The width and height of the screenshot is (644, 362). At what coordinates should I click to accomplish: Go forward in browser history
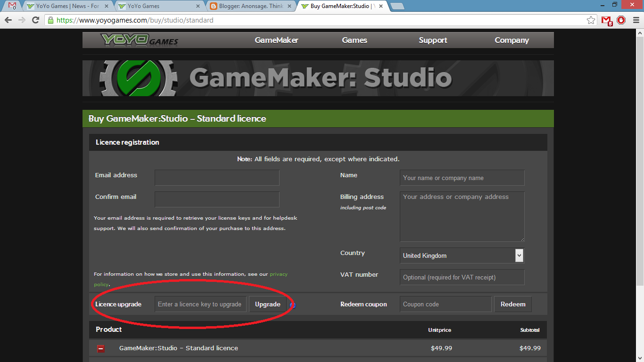point(22,20)
